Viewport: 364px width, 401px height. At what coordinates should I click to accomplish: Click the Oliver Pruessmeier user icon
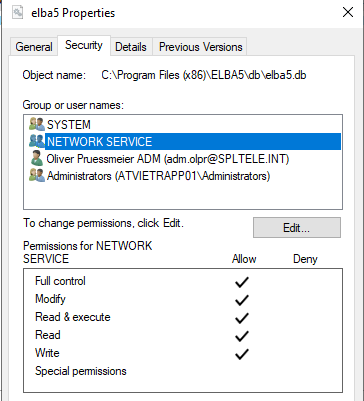click(37, 158)
